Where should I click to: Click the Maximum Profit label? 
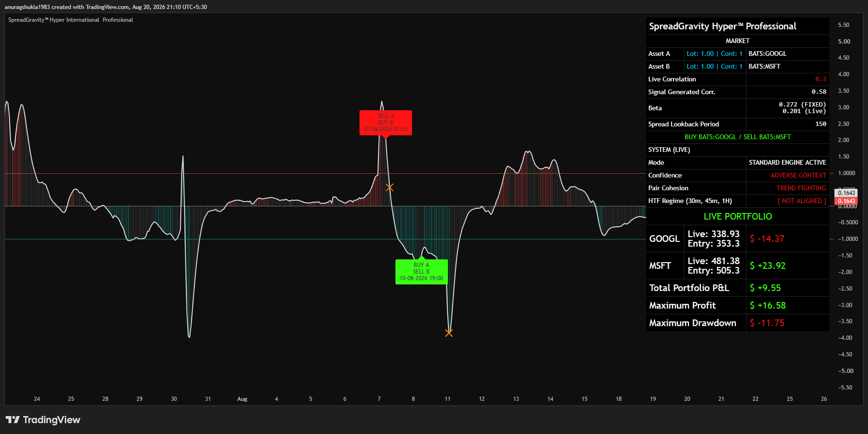point(682,306)
